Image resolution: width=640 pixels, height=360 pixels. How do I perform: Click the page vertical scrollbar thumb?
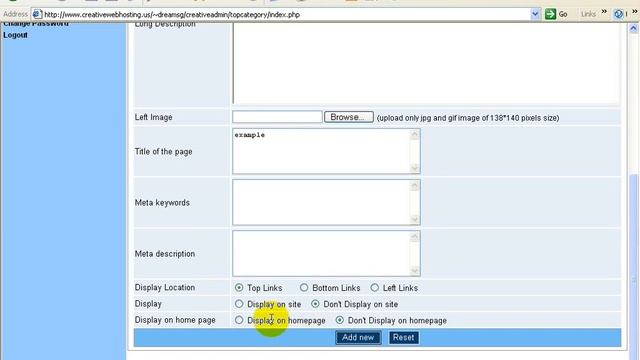coord(633,267)
